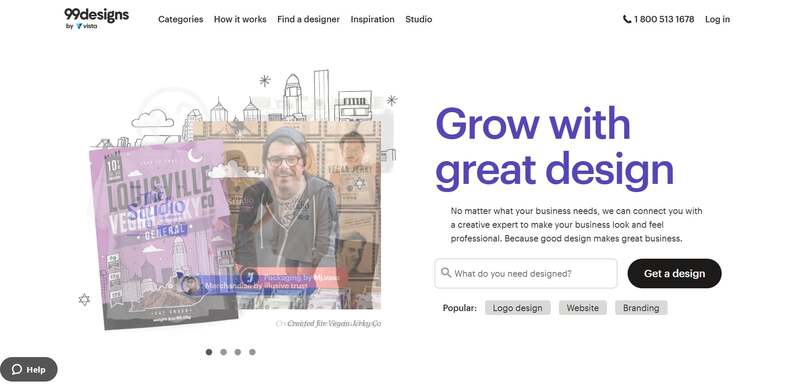Select the second carousel dot
The height and width of the screenshot is (385, 799).
(223, 352)
